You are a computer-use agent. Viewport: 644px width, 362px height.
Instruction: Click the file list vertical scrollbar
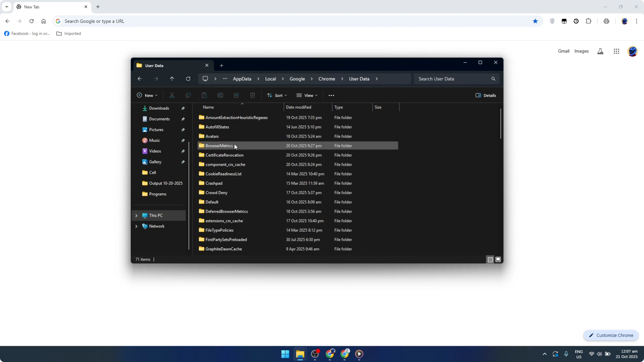pos(500,124)
